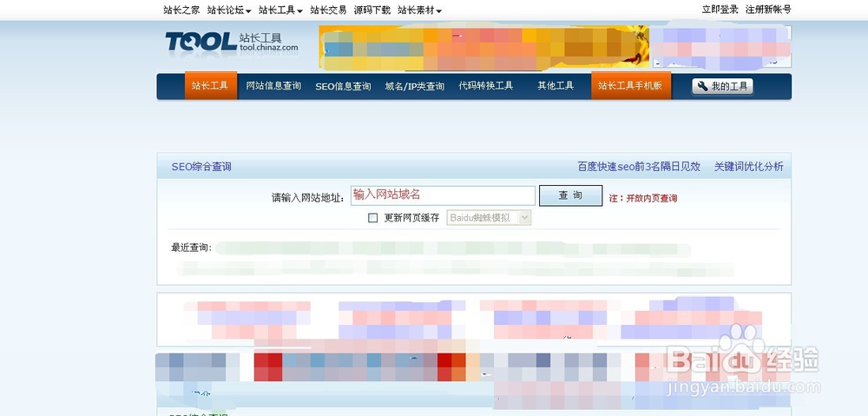Open the Baidu蜘蛛模拟 dropdown
Viewport: 868px width, 416px height.
pos(489,218)
